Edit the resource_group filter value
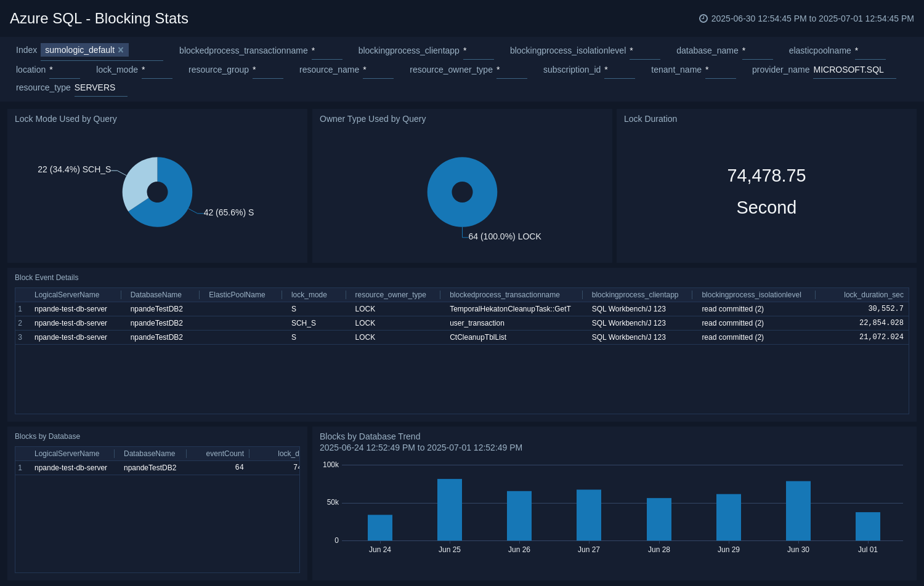The width and height of the screenshot is (924, 586). click(267, 70)
